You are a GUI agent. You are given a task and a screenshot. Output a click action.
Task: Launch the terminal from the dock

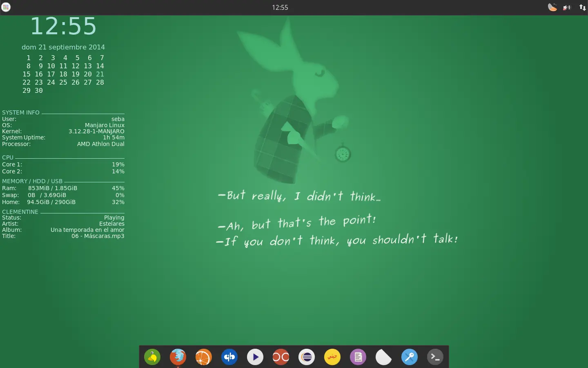[x=435, y=357]
